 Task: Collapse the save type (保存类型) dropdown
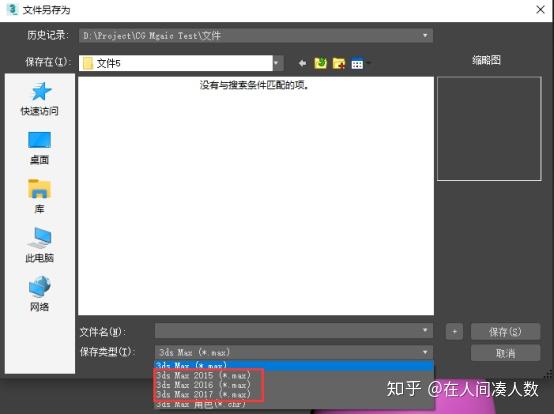[425, 352]
